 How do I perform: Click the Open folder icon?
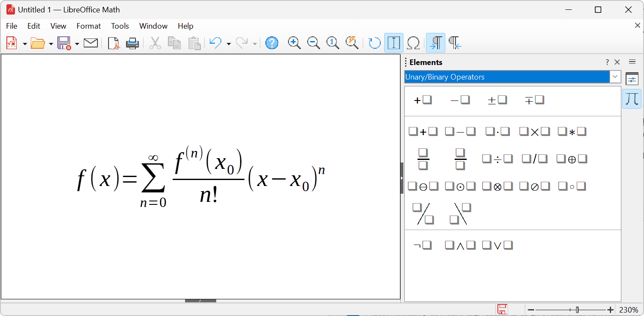(x=38, y=43)
